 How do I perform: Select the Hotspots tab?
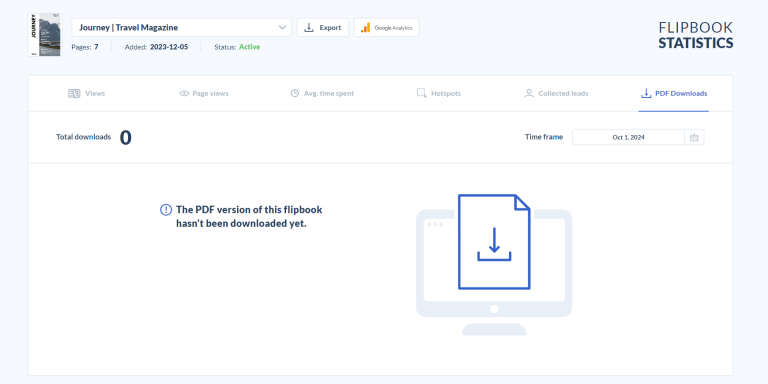[438, 93]
